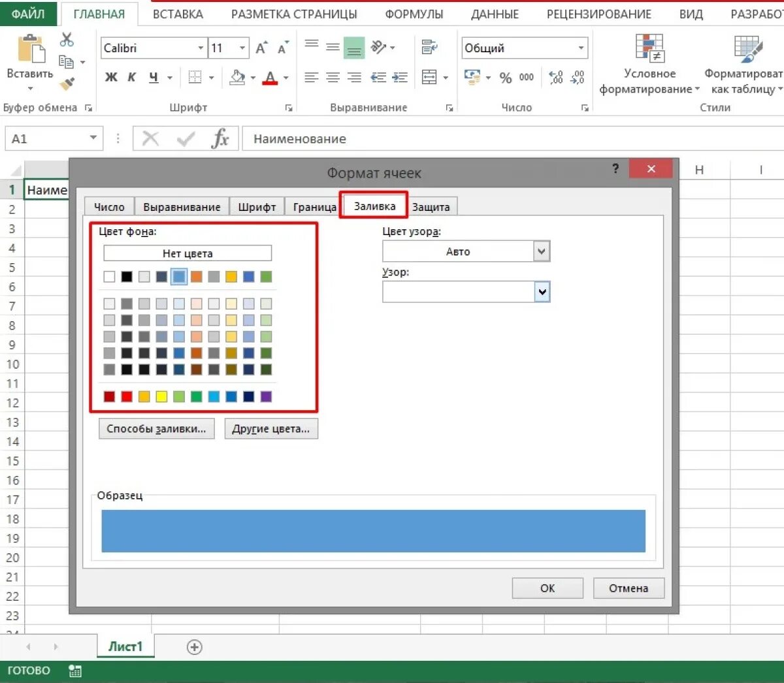Switch to the Выравнивание tab
The height and width of the screenshot is (683, 784).
click(182, 207)
